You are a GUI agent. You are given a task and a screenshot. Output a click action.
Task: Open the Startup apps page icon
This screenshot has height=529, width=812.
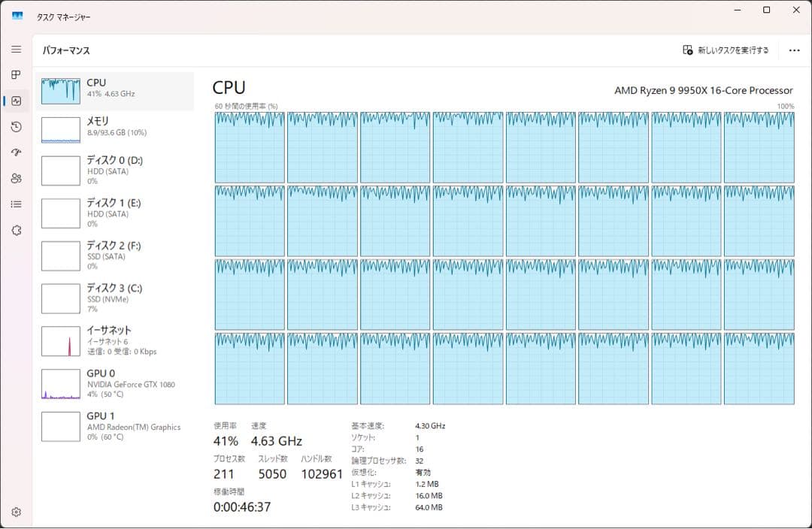[16, 153]
